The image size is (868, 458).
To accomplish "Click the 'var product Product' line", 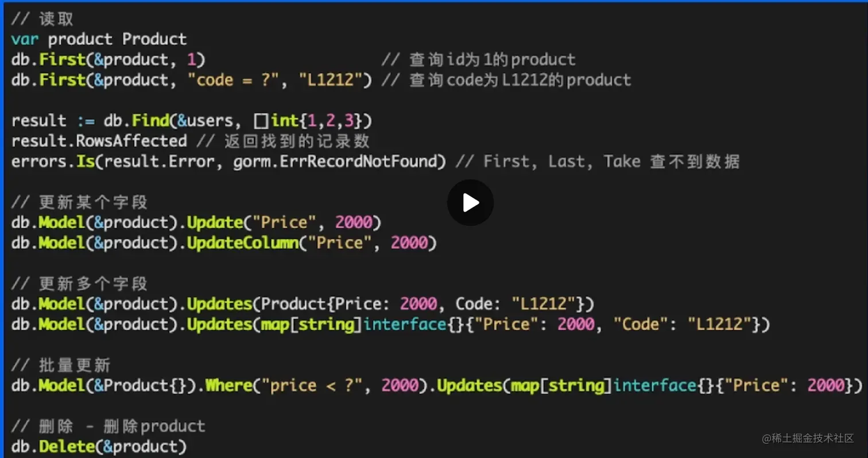I will 99,39.
